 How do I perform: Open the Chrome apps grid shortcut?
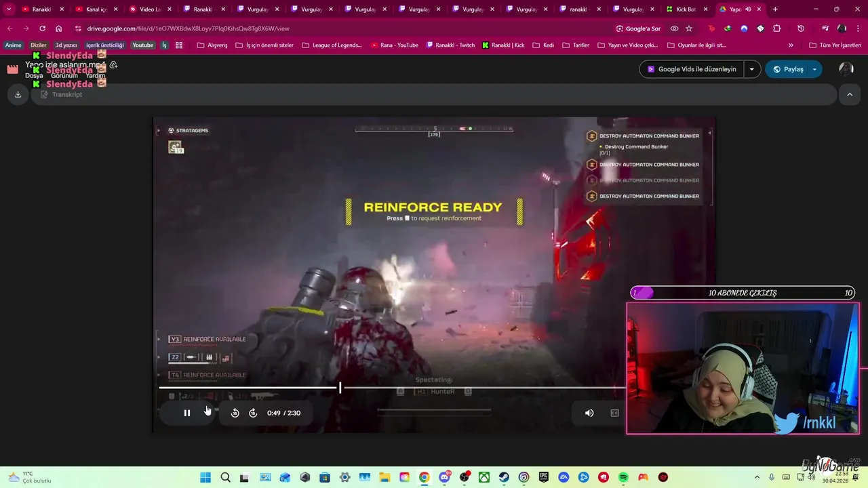[179, 45]
